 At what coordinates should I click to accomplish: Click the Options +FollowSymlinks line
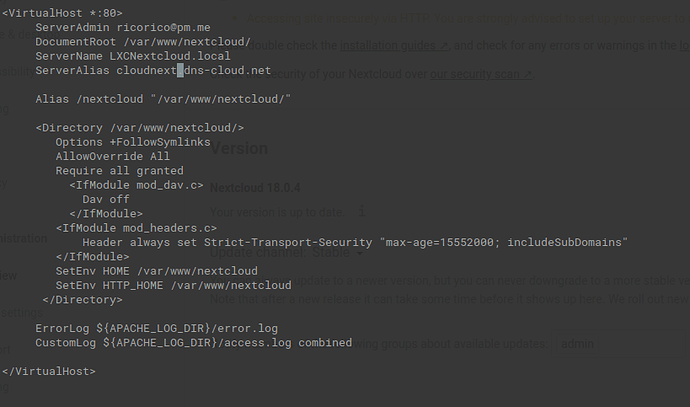[x=133, y=142]
